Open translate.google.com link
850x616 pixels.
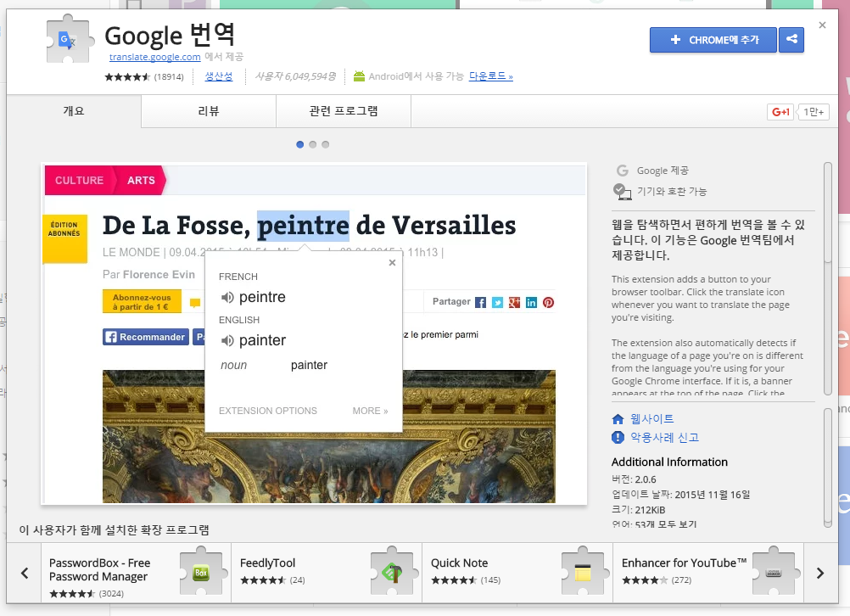[154, 57]
